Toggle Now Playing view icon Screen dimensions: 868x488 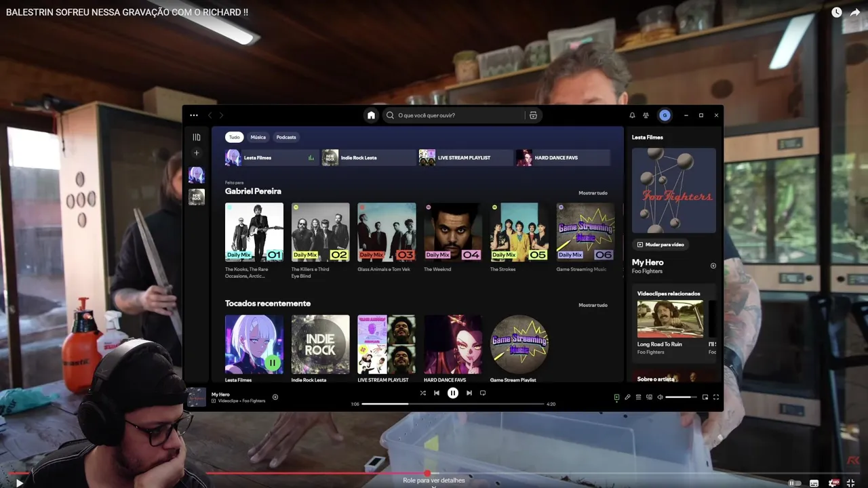pos(616,397)
